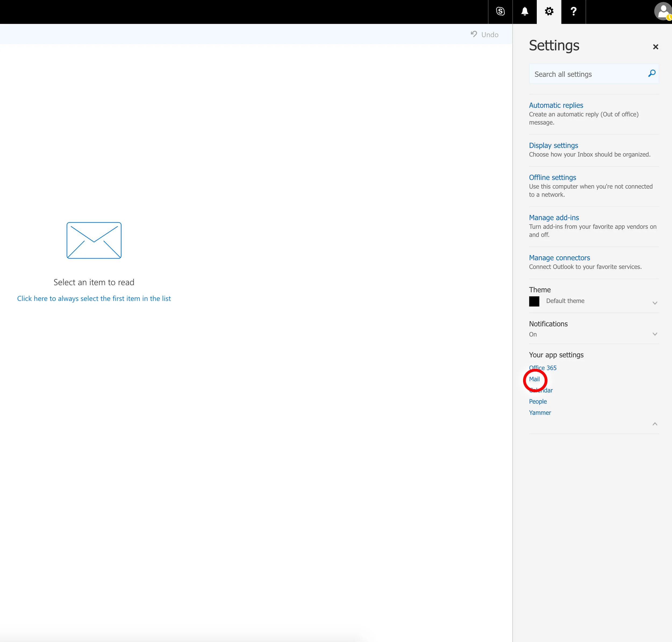The width and height of the screenshot is (672, 642).
Task: Expand the Notifications dropdown chevron
Action: click(655, 334)
